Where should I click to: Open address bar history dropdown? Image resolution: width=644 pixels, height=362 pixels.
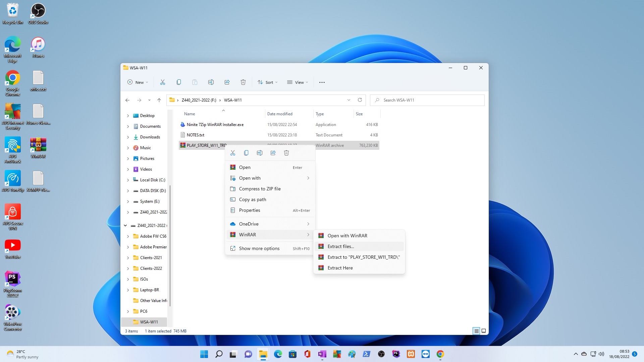click(x=349, y=100)
